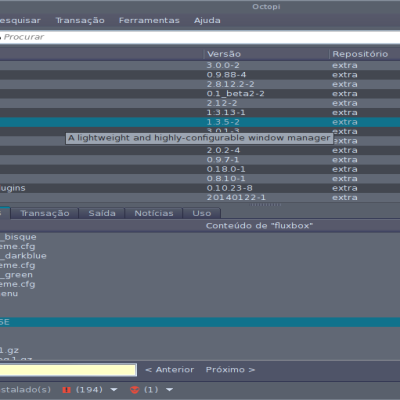Image resolution: width=400 pixels, height=400 pixels.
Task: Sort packages by the Repositório column header
Action: pyautogui.click(x=365, y=54)
